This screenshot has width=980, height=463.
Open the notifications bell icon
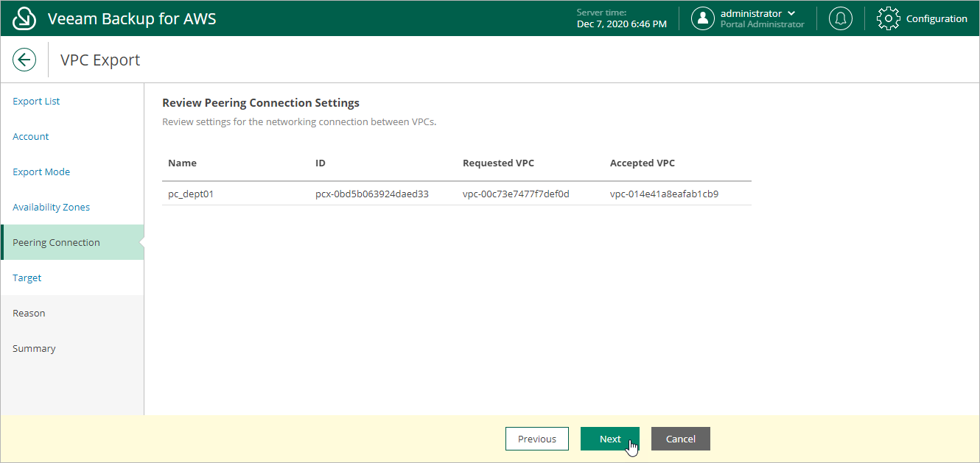coord(841,18)
